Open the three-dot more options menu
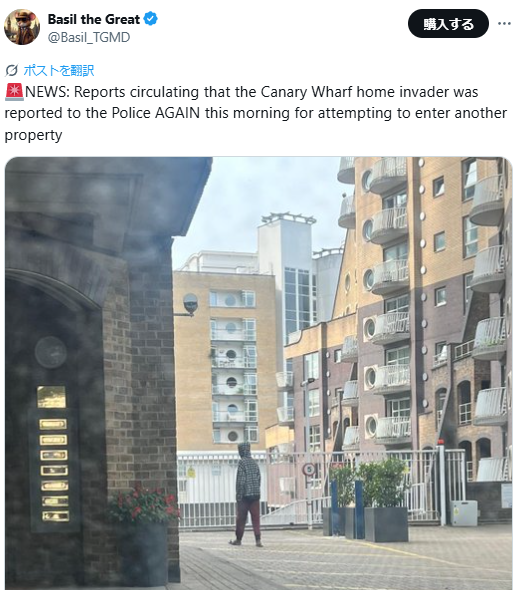519x590 pixels. coord(504,24)
